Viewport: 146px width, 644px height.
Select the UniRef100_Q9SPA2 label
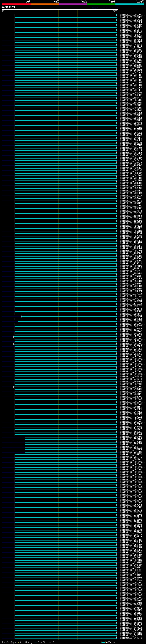131,60
